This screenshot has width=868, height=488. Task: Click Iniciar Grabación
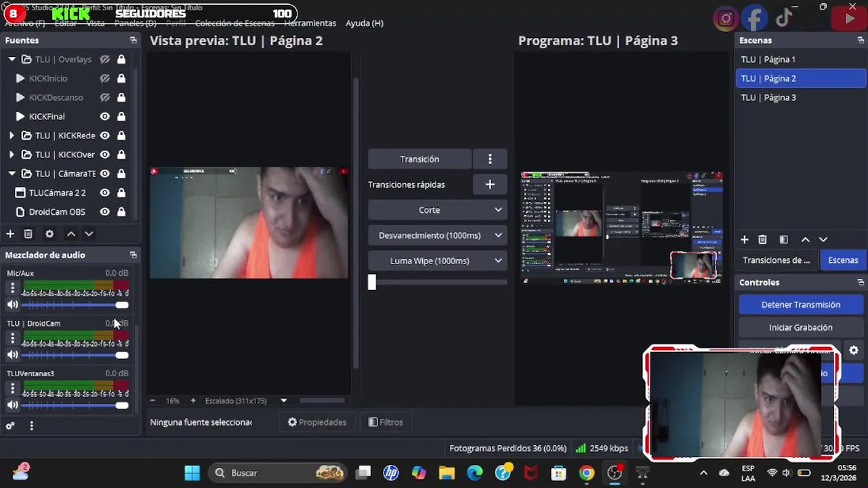pos(801,327)
